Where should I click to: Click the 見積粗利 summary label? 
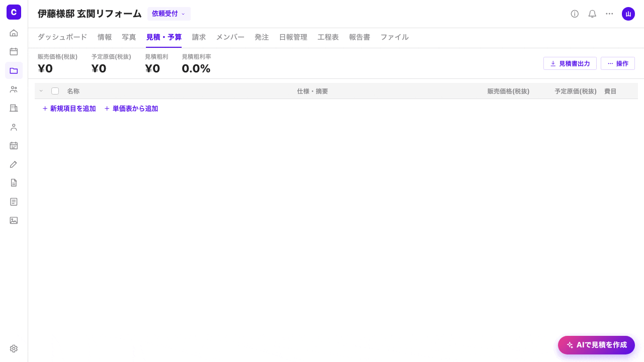156,57
